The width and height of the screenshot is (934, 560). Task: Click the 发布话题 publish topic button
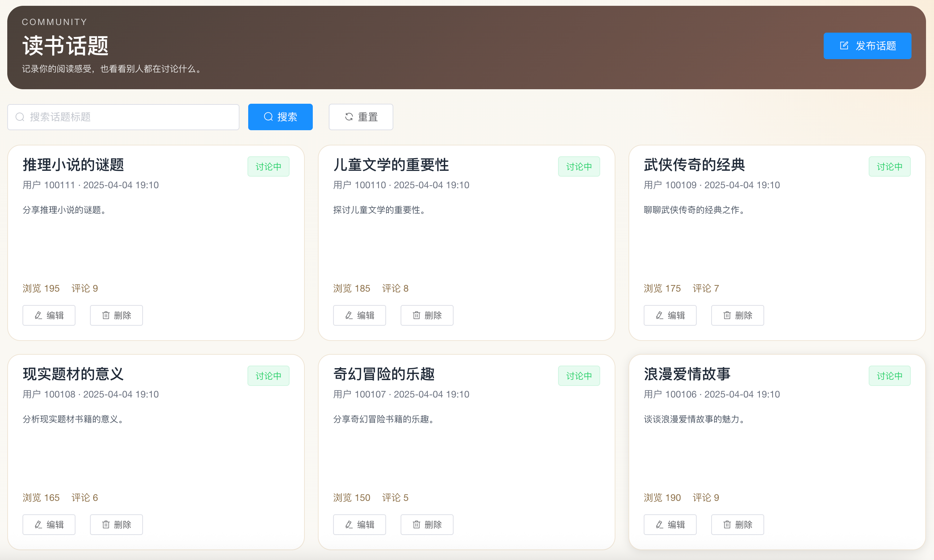[x=867, y=46]
